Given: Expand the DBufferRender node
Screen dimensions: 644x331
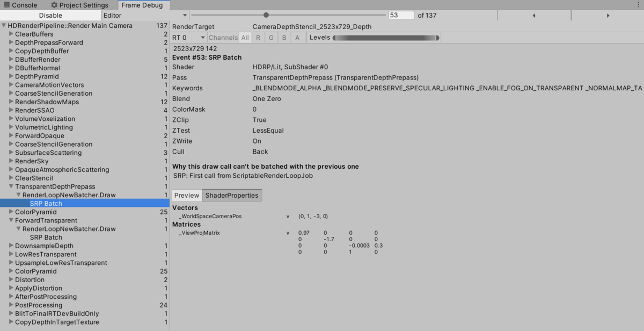Looking at the screenshot, I should [11, 60].
